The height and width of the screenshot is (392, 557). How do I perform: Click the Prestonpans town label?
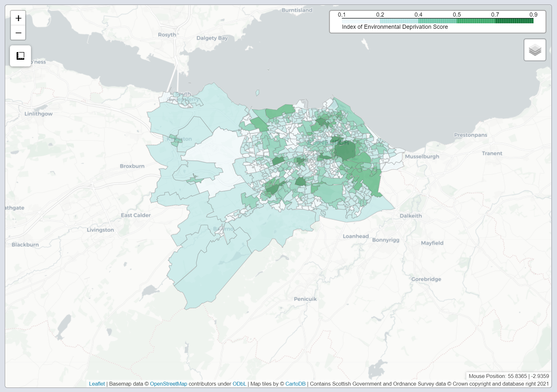point(470,135)
